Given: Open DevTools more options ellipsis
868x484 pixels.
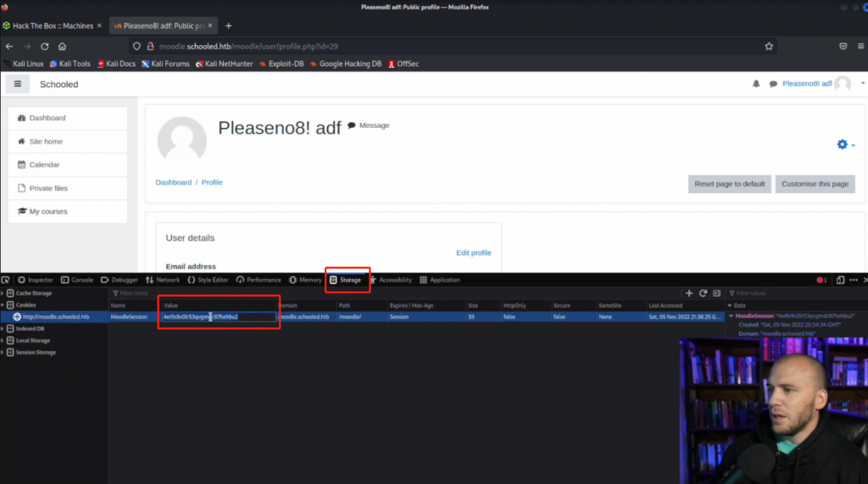Looking at the screenshot, I should (x=854, y=281).
